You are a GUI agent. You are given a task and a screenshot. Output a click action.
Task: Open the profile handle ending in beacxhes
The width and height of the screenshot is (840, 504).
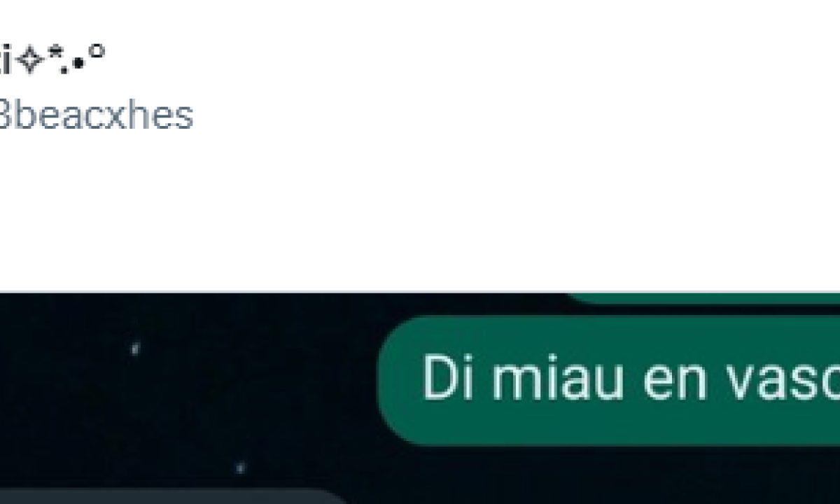(x=96, y=115)
